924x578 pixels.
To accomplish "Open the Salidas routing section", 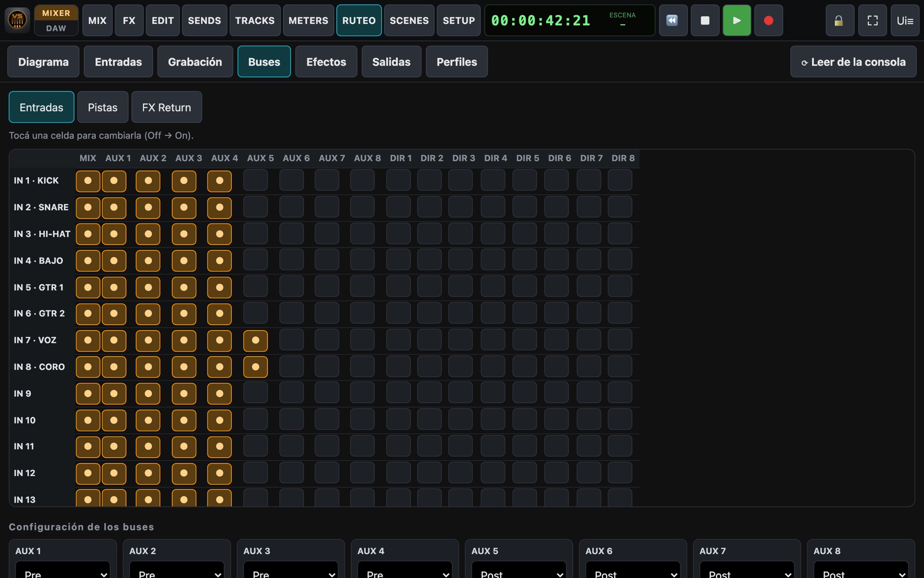I will tap(391, 62).
